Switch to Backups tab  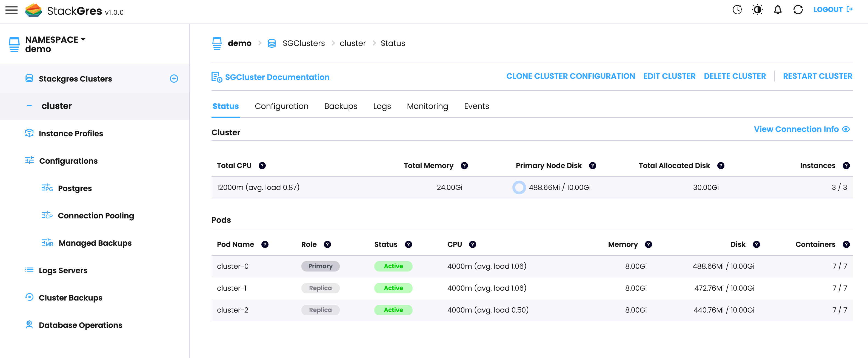coord(341,106)
